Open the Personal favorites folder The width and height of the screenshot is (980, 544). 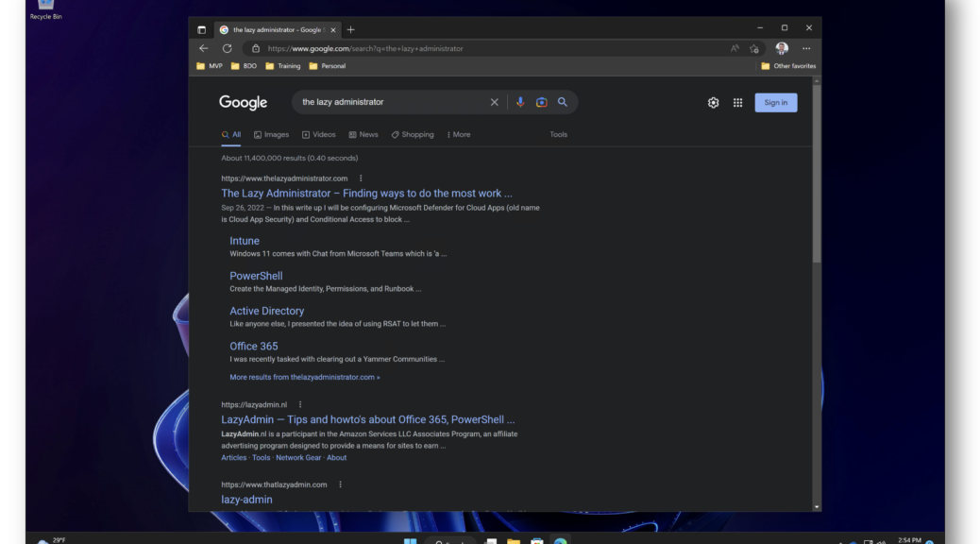328,66
